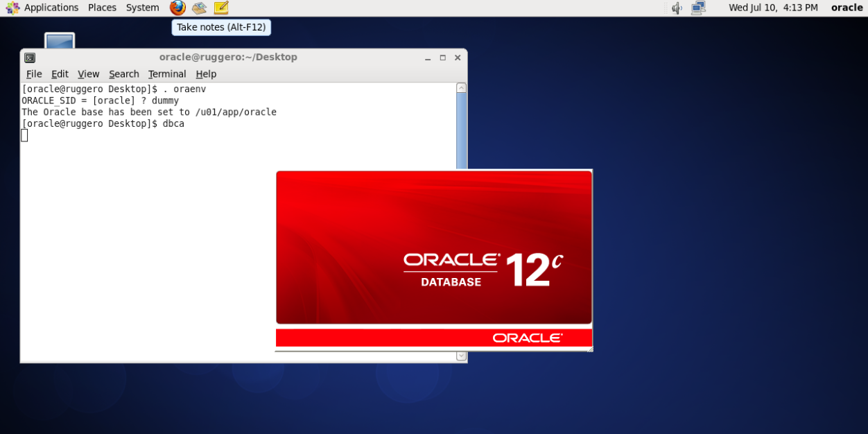Open the terminal Search menu
The image size is (868, 434).
pyautogui.click(x=124, y=74)
